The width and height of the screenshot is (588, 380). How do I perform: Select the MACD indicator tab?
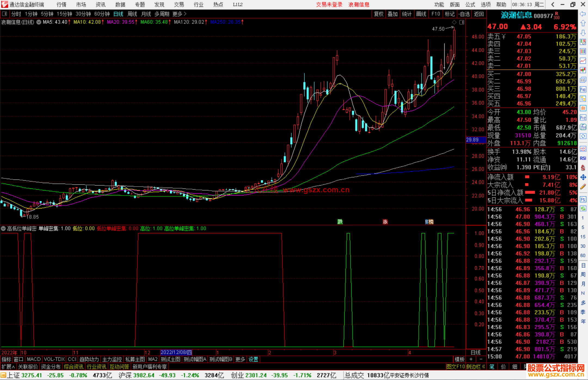(x=34, y=359)
